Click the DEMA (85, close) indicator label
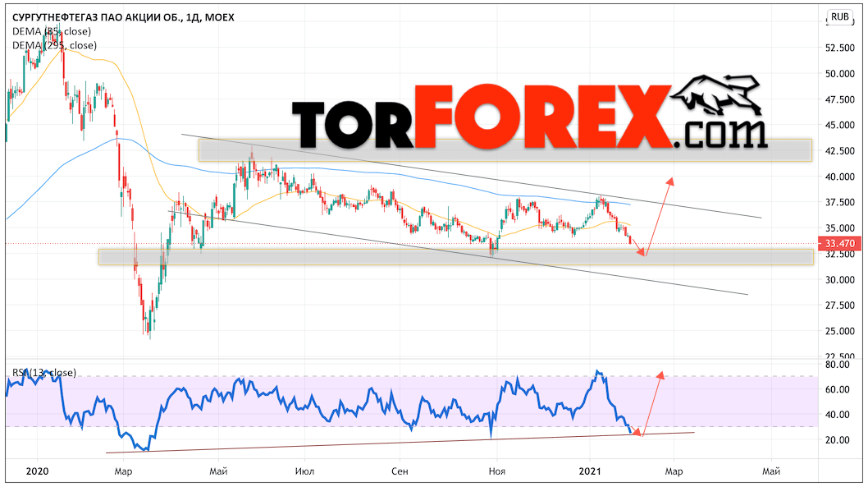Screen dimensions: 868x487 tap(52, 31)
